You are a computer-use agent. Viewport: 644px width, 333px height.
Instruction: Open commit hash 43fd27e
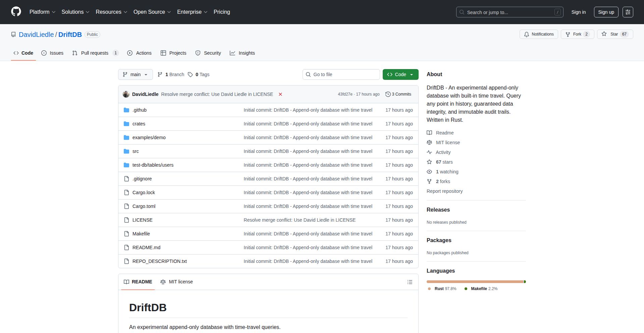345,94
